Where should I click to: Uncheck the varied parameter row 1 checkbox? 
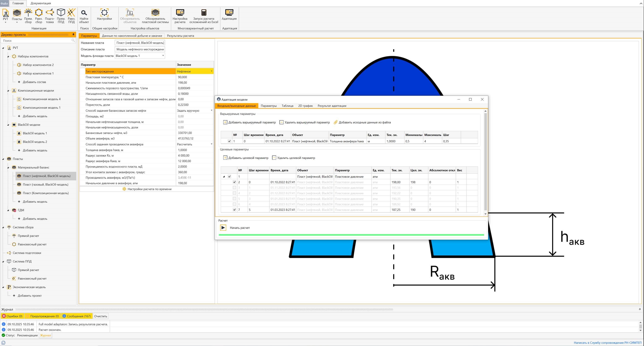[x=229, y=141]
